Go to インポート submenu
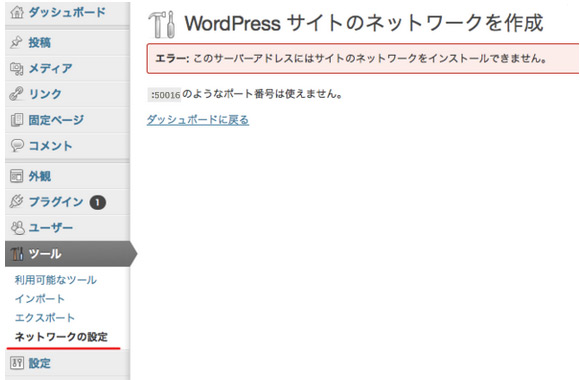The width and height of the screenshot is (580, 380). click(x=40, y=299)
